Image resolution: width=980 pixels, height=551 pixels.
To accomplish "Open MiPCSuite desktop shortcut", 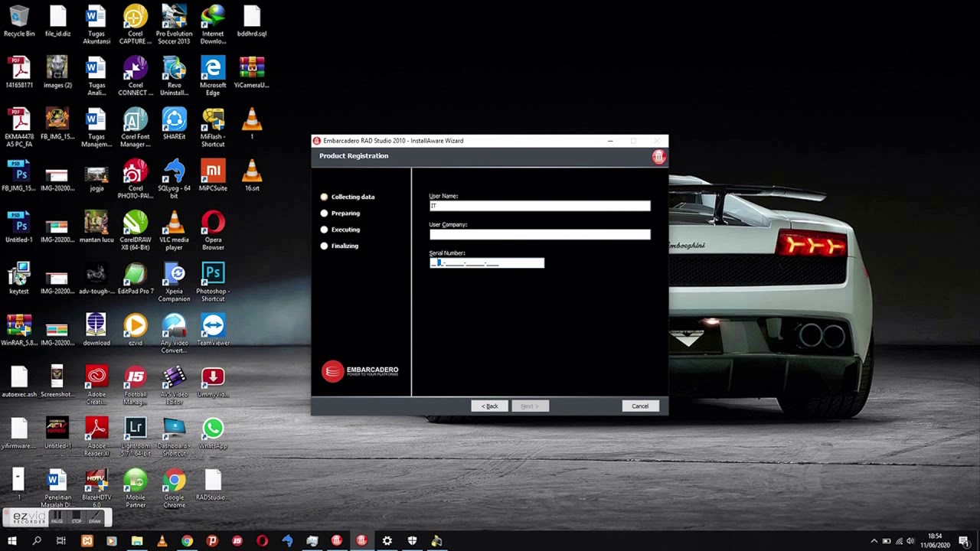I will (x=213, y=175).
